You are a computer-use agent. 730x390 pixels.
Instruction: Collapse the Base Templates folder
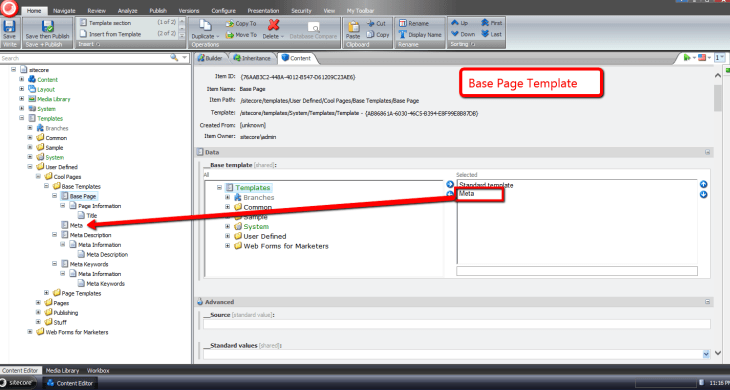point(47,186)
